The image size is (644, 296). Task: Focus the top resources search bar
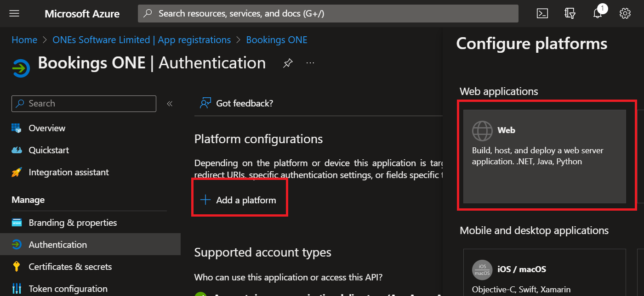pos(328,13)
